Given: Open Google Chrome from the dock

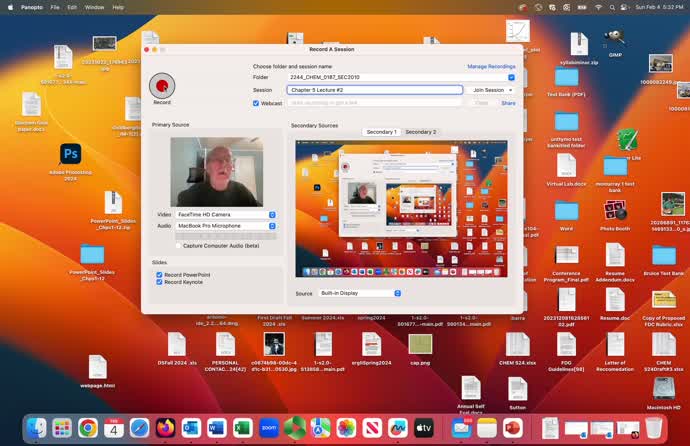Looking at the screenshot, I should (x=88, y=428).
